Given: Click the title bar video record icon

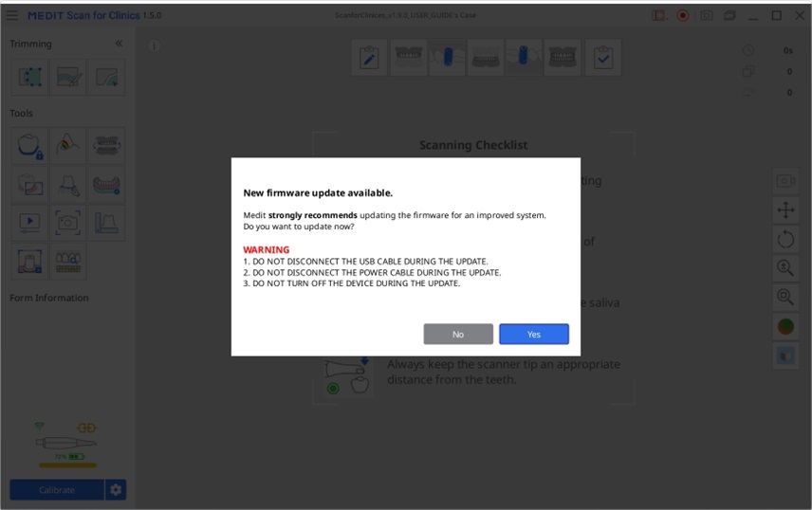Looking at the screenshot, I should point(659,15).
